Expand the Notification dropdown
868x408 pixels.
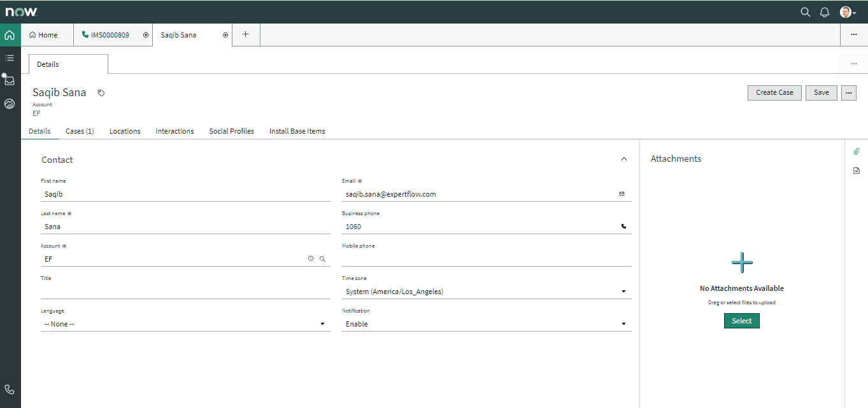[486, 324]
